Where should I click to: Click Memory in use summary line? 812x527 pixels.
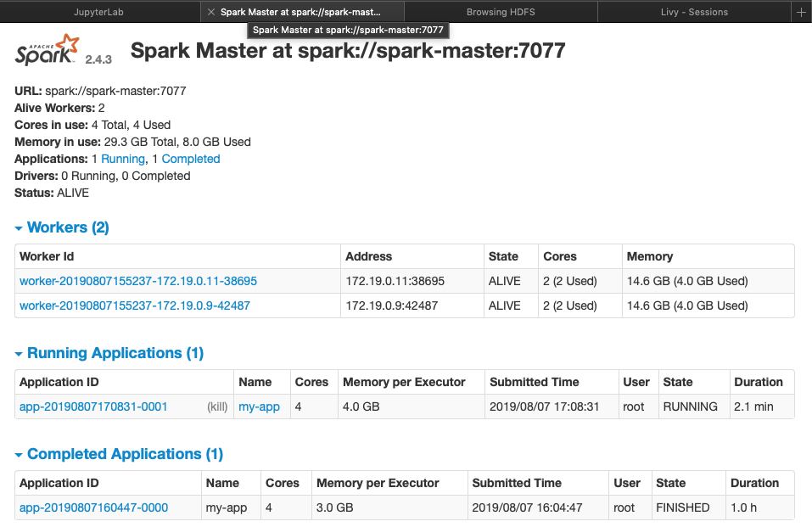[x=132, y=142]
